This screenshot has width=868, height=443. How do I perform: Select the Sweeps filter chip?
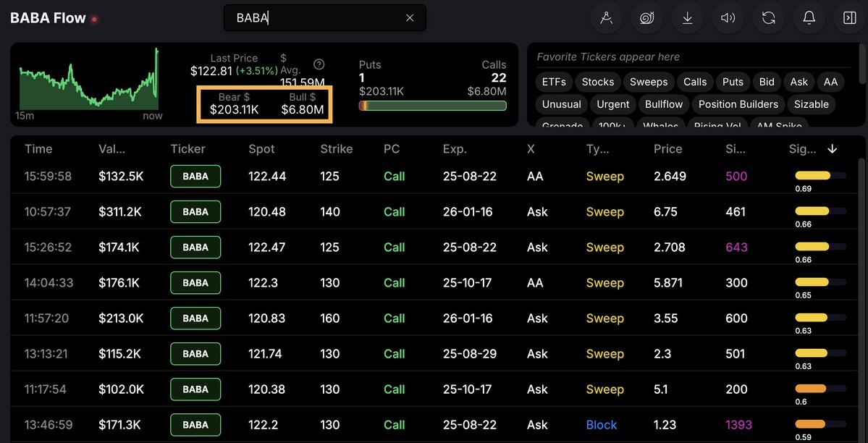coord(649,82)
